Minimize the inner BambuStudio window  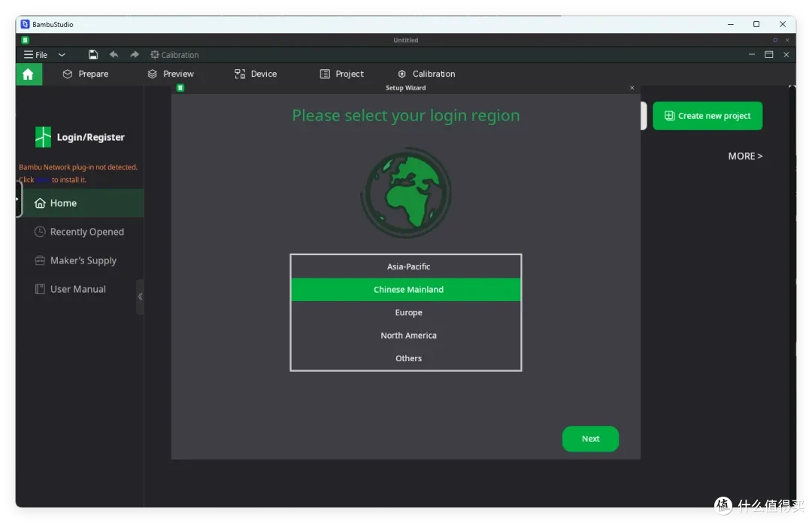751,54
